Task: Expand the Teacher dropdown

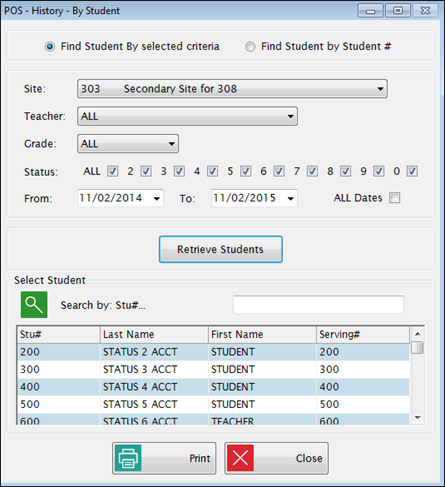Action: 187,116
